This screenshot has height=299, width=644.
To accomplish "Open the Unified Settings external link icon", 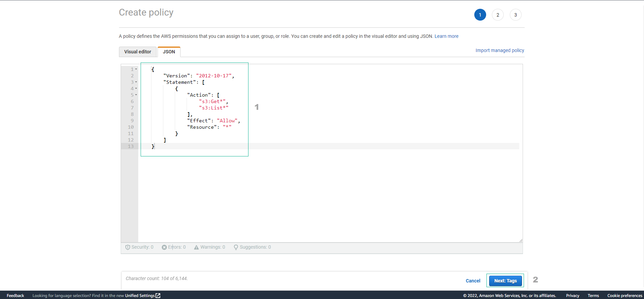I will (158, 296).
